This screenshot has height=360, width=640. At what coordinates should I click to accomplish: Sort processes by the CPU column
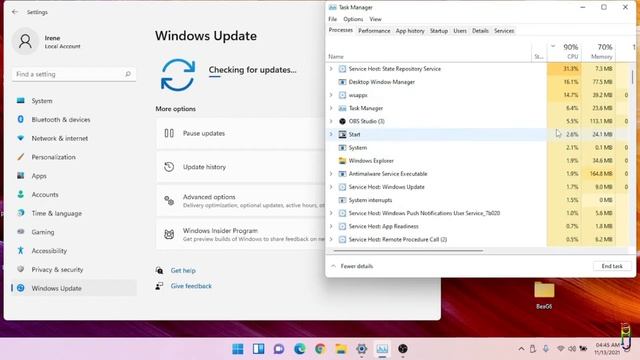click(564, 51)
